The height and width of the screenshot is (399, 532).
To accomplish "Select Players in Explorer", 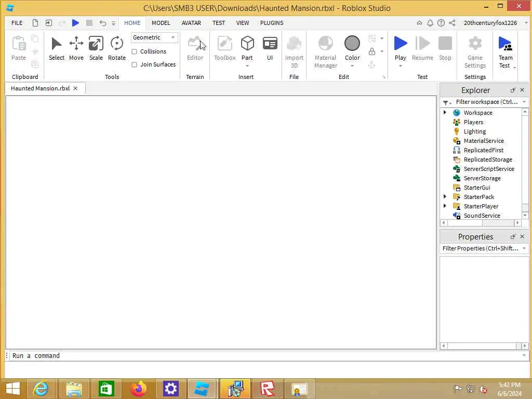I will tap(473, 122).
